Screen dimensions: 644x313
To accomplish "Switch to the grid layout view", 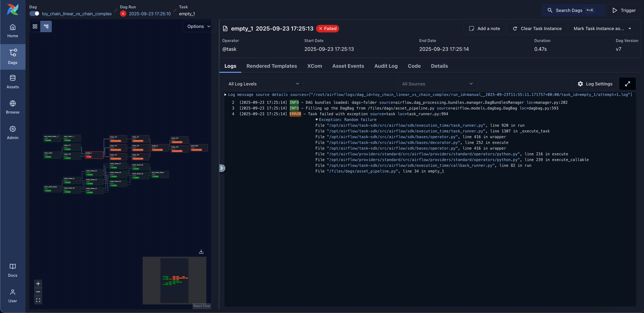I will pyautogui.click(x=35, y=26).
